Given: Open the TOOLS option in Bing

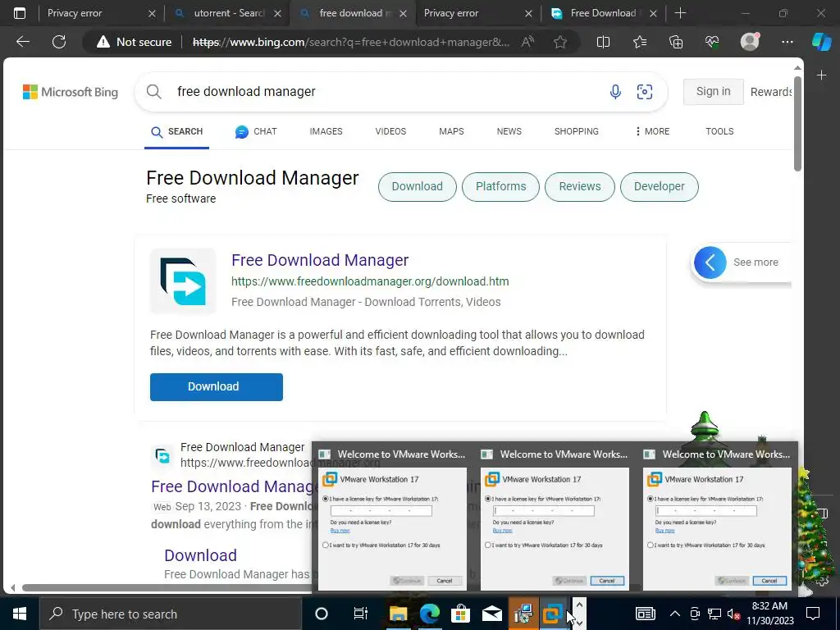Looking at the screenshot, I should [719, 132].
